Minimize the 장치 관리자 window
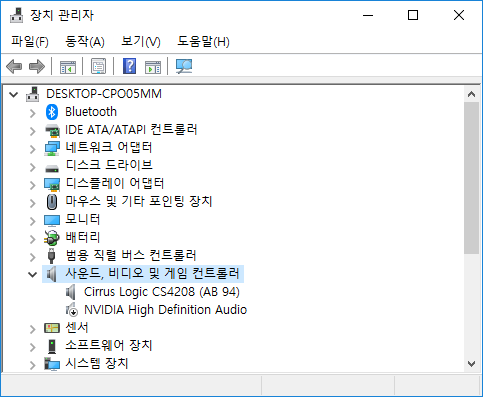The image size is (483, 397). [x=368, y=15]
